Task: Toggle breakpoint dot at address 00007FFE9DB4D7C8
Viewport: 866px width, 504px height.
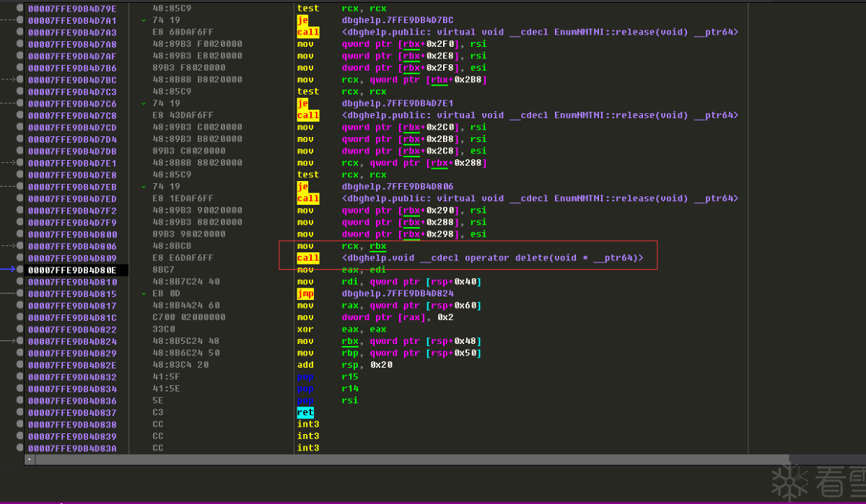Action: pos(19,115)
